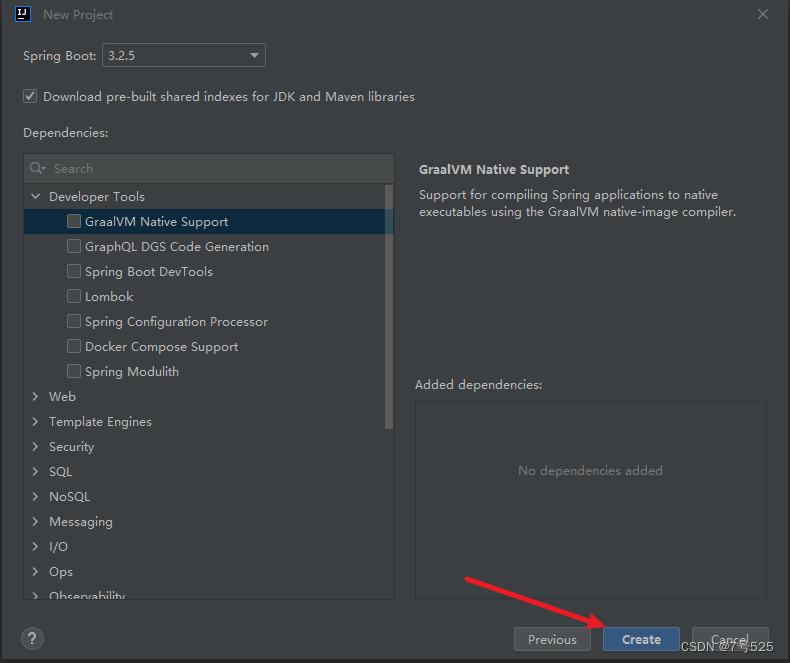Viewport: 790px width, 663px height.
Task: Click the dependency list vertical scrollbar
Action: coord(388,307)
